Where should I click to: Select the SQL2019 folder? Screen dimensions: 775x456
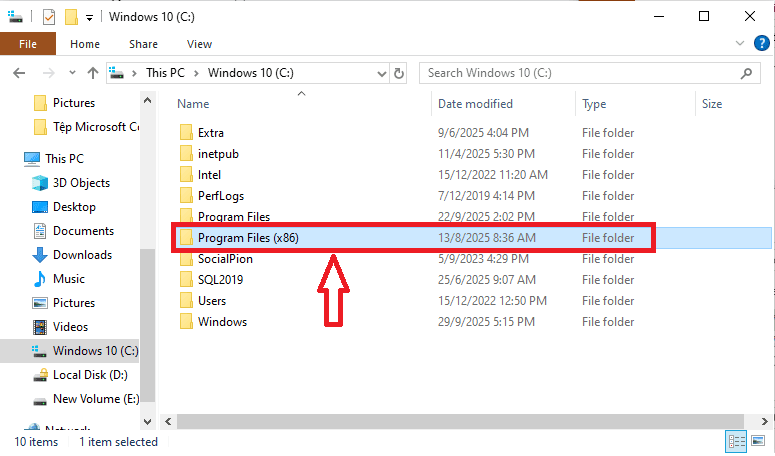(220, 280)
